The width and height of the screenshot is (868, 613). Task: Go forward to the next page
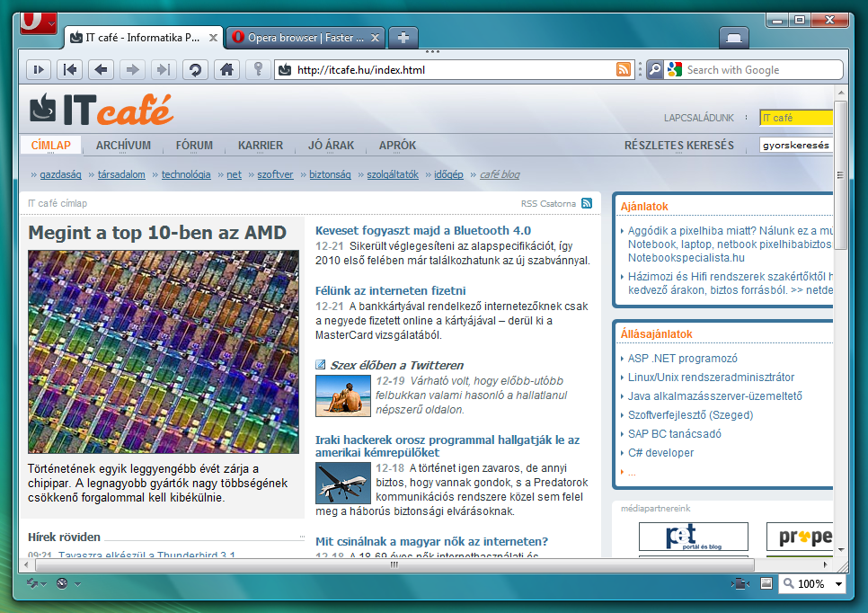132,70
